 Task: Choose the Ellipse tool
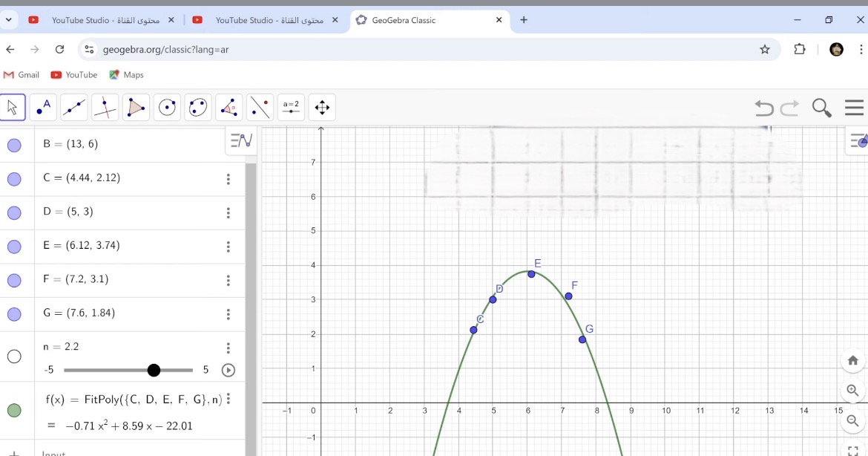click(x=198, y=108)
